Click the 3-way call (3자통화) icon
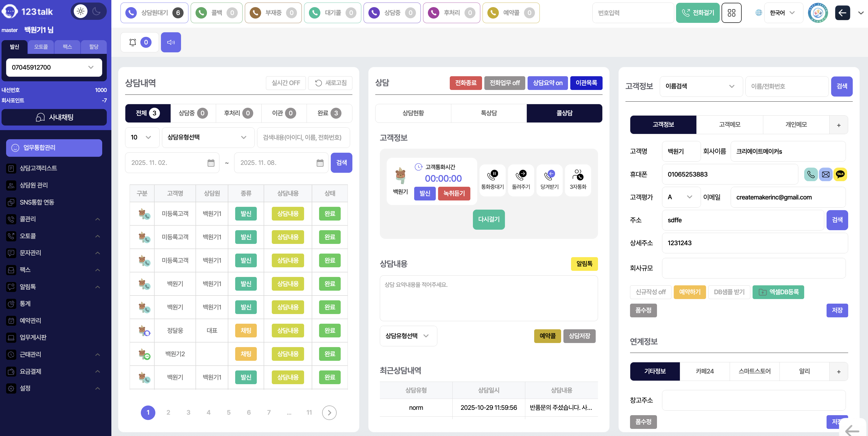This screenshot has height=436, width=868. click(x=578, y=180)
